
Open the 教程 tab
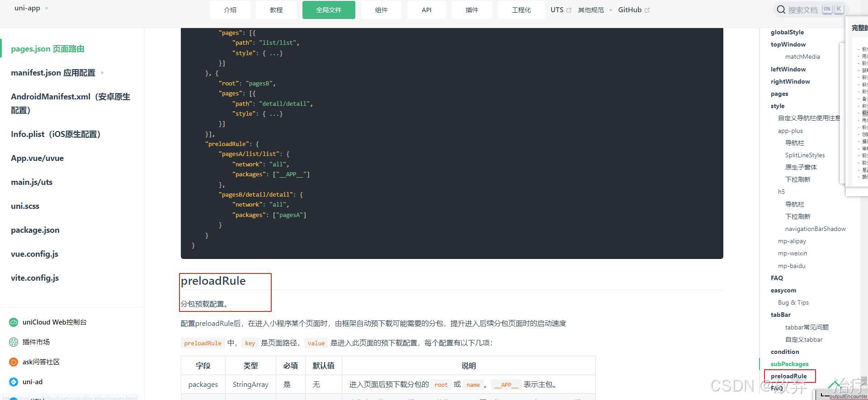[276, 10]
